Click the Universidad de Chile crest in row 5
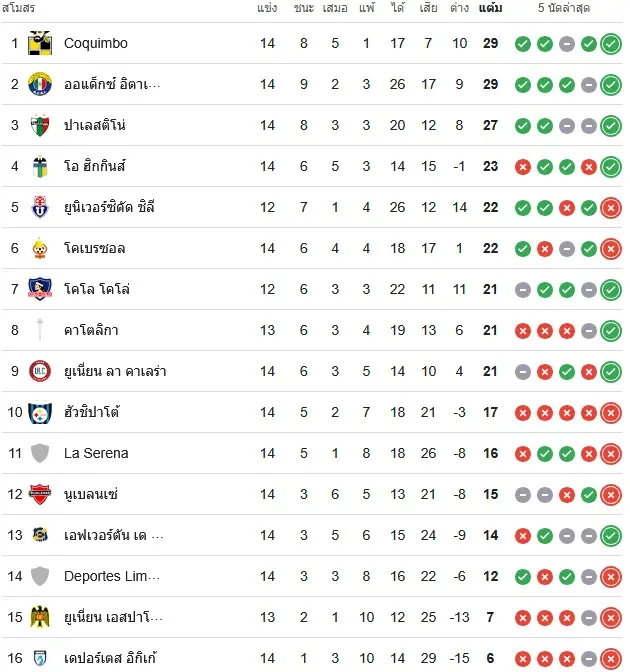Viewport: 630px width, 672px height. (40, 207)
